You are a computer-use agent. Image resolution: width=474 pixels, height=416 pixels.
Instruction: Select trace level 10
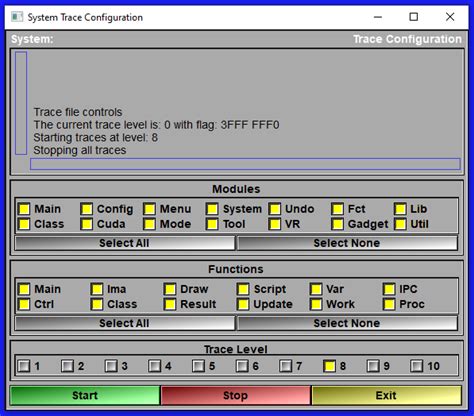[417, 366]
